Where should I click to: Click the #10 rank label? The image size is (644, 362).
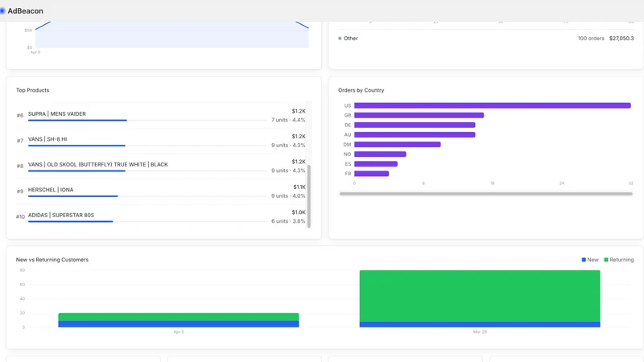pos(21,216)
